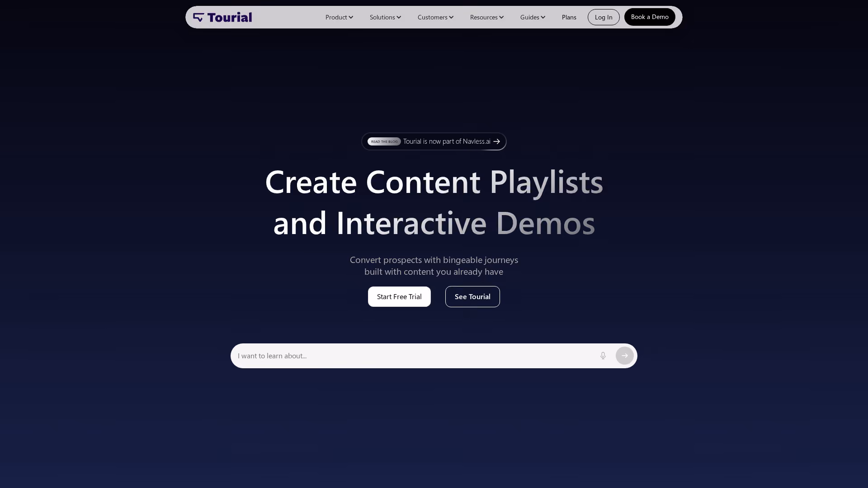Viewport: 868px width, 488px height.
Task: Click Book a Demo button
Action: (x=650, y=17)
